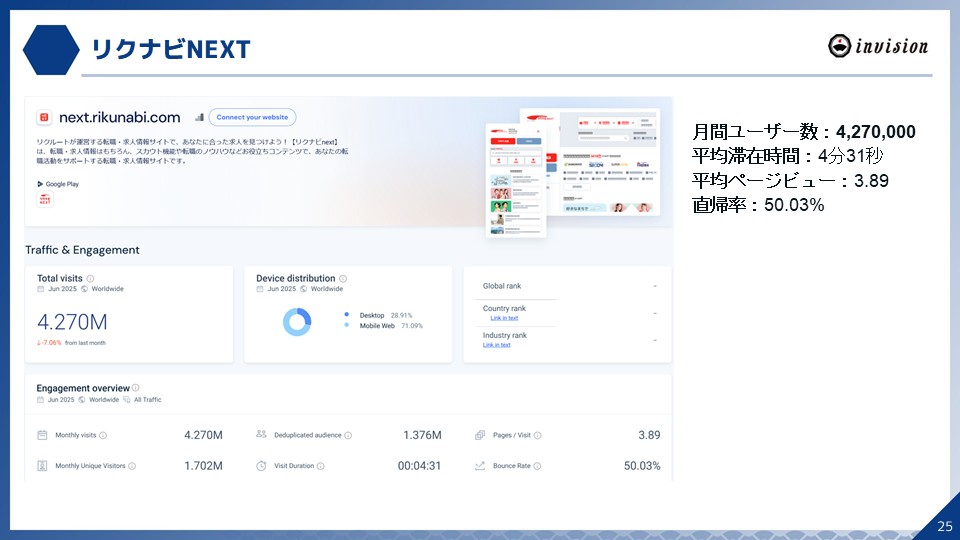This screenshot has width=960, height=540.
Task: Click the Deduplicated audience info icon
Action: click(348, 435)
